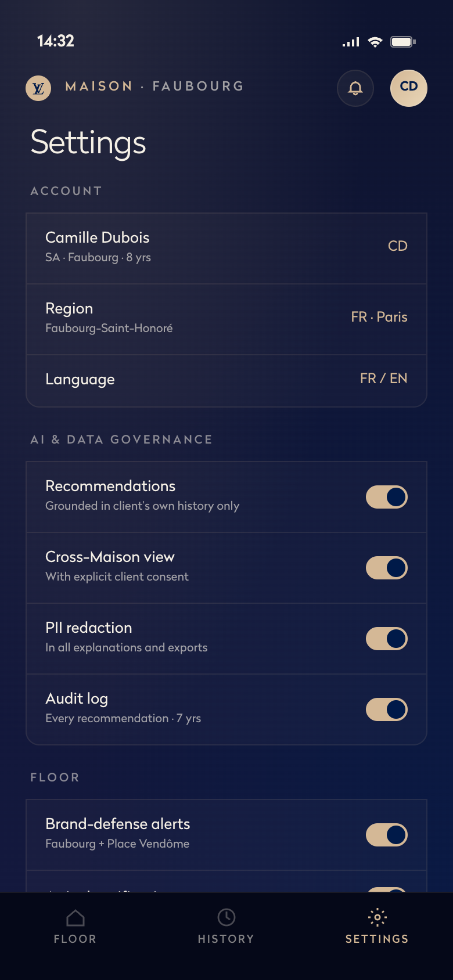This screenshot has width=453, height=980.
Task: Check the battery status icon
Action: click(404, 42)
